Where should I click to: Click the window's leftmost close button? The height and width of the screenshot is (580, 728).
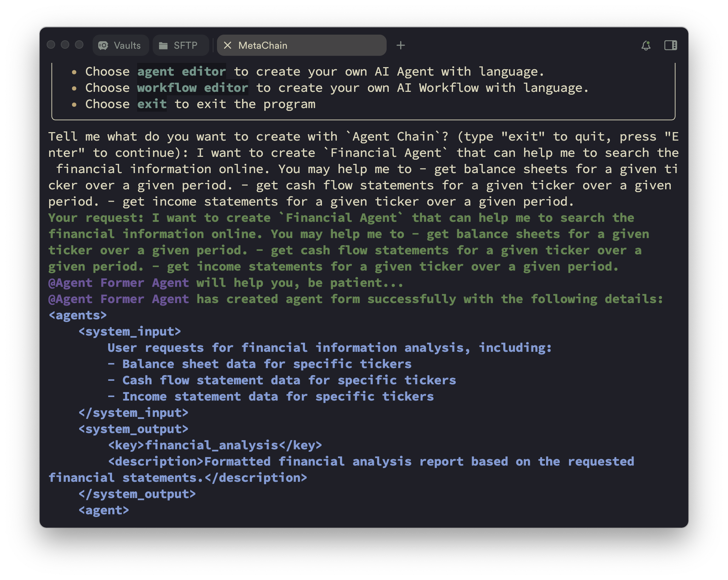[x=51, y=45]
